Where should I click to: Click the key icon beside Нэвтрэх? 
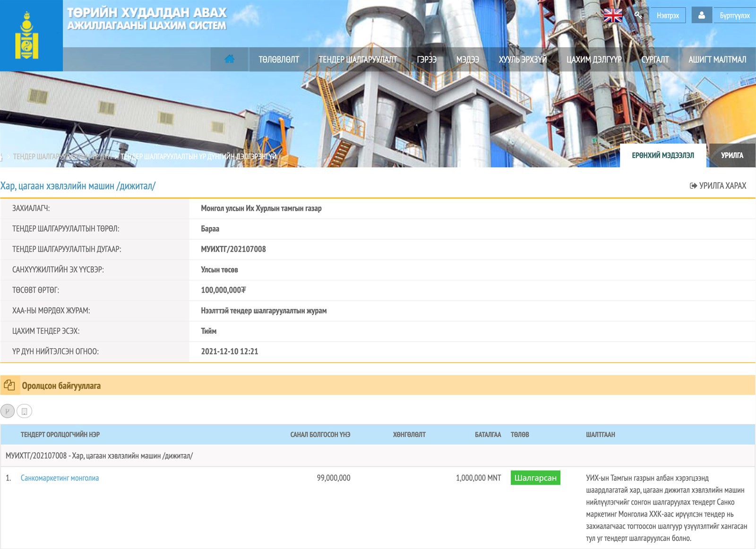[x=638, y=15]
